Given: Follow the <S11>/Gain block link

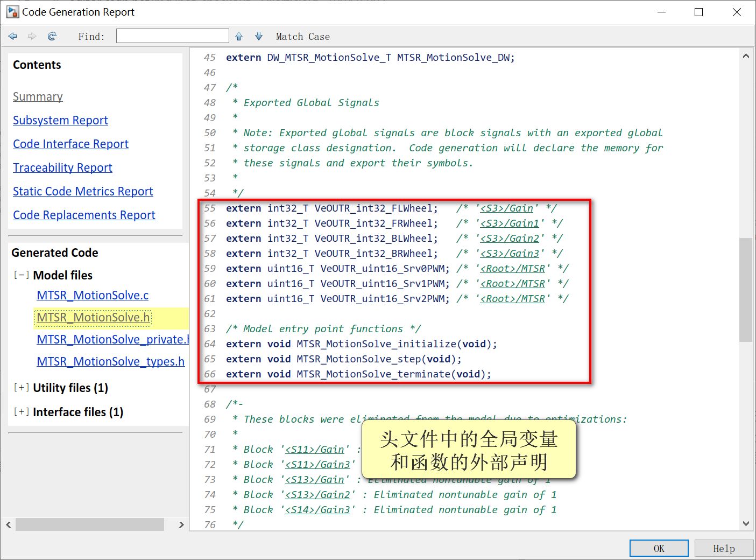Looking at the screenshot, I should click(x=315, y=450).
